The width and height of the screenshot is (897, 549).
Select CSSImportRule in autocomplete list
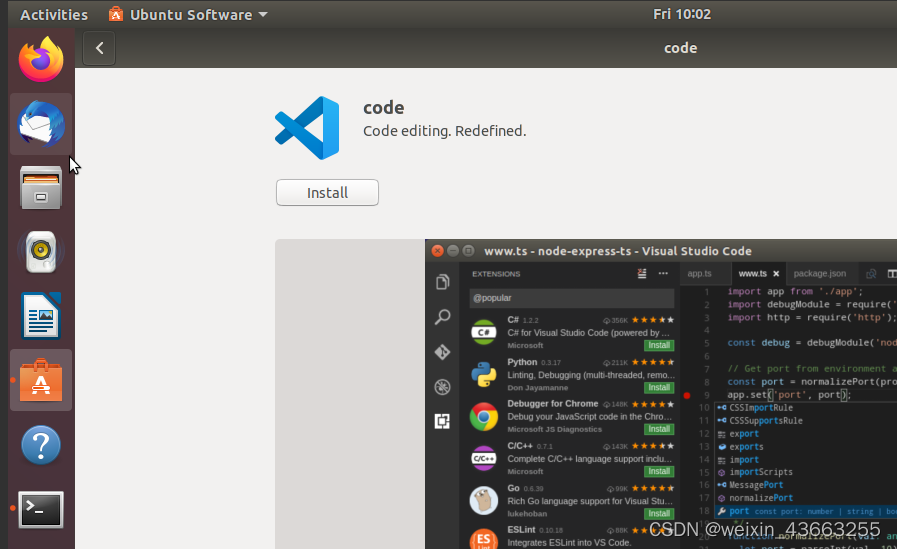pyautogui.click(x=761, y=408)
